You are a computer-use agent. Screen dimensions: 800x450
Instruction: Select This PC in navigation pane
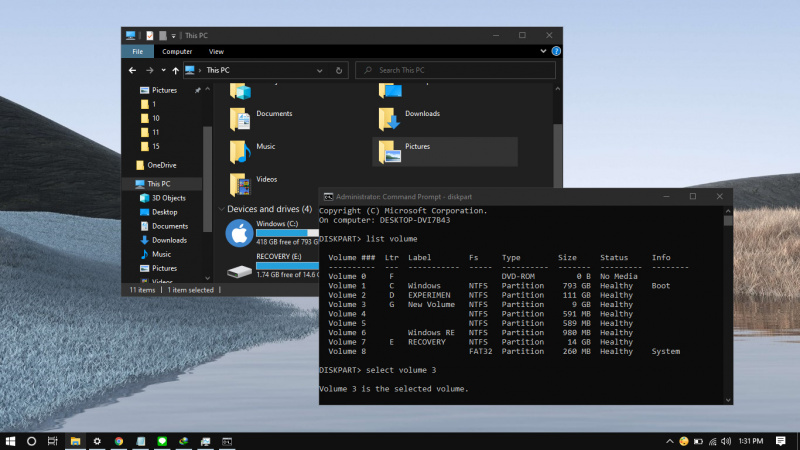[163, 184]
